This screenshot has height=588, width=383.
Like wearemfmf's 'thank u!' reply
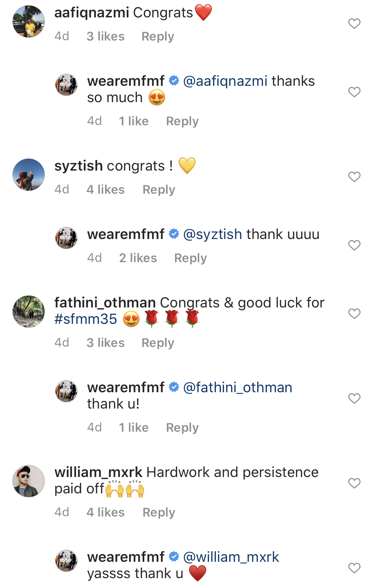point(354,398)
